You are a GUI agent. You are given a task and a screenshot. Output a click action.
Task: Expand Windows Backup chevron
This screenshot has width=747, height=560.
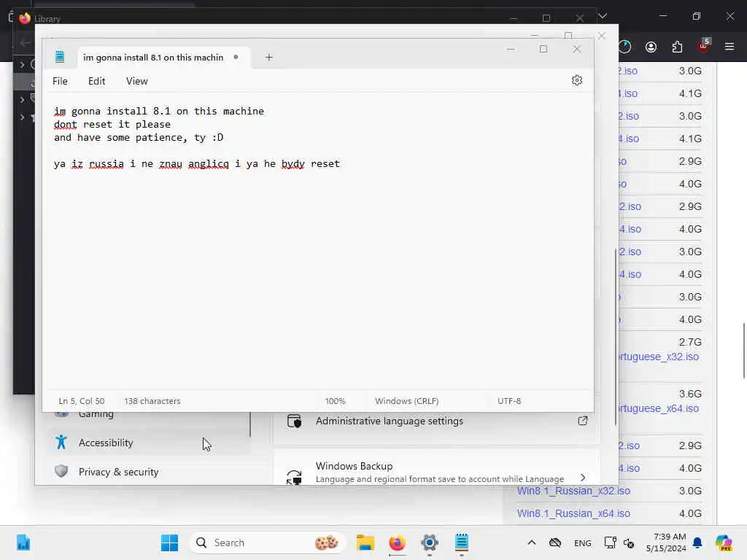point(583,477)
